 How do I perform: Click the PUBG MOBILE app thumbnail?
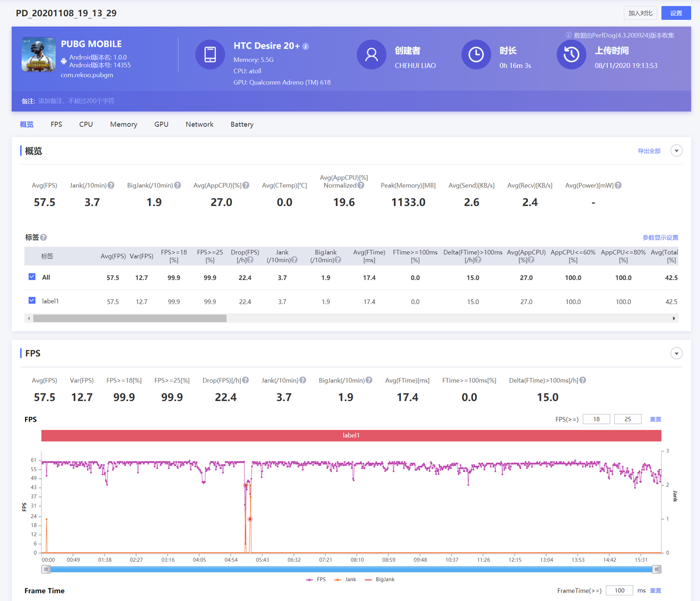click(x=38, y=55)
